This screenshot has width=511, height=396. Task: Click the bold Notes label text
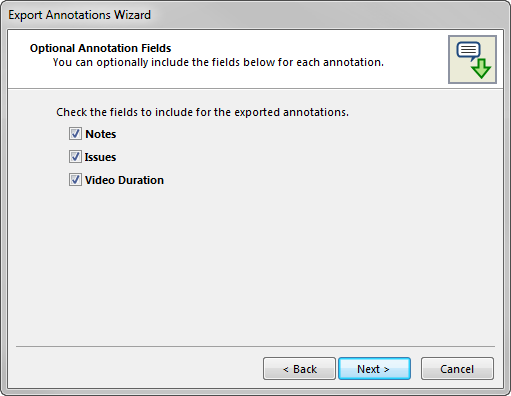(101, 134)
